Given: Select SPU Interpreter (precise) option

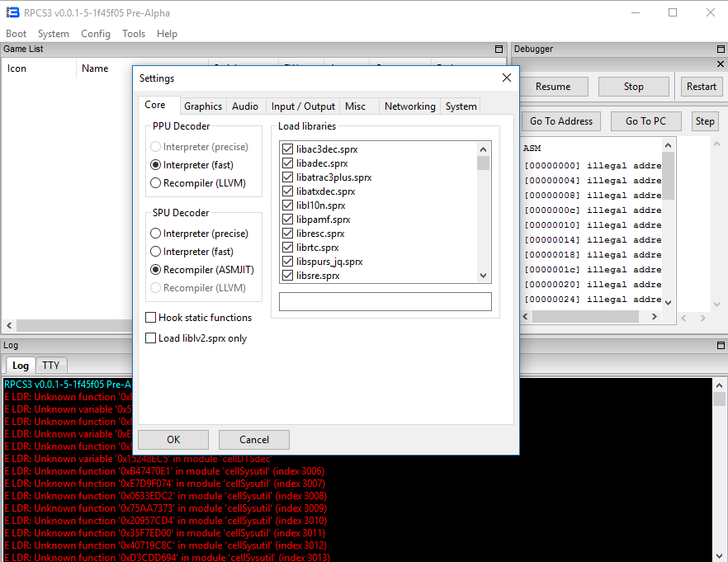Looking at the screenshot, I should tap(155, 234).
